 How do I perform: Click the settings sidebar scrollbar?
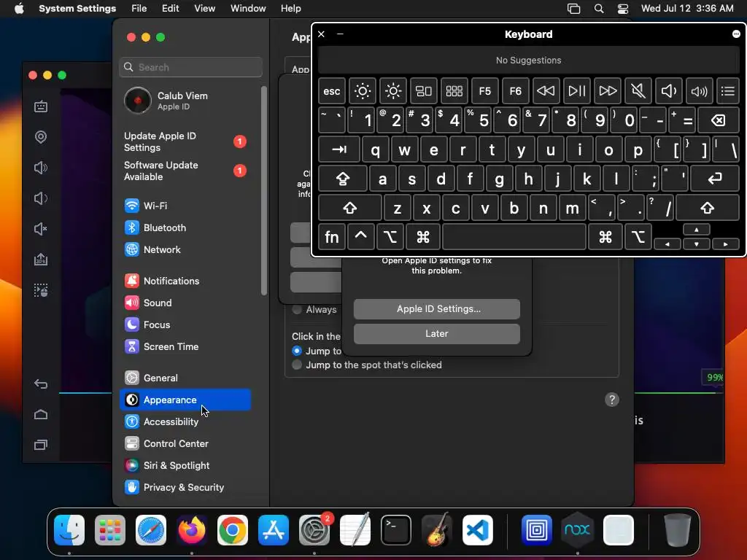[x=264, y=190]
